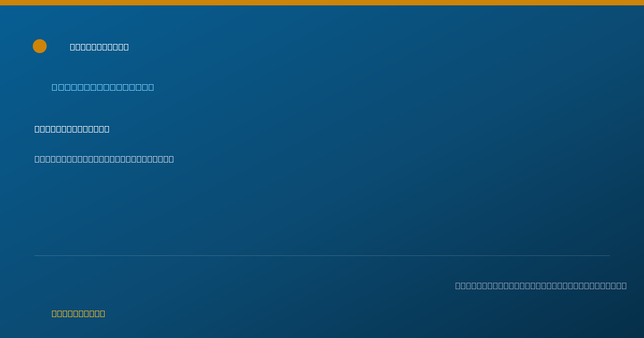The height and width of the screenshot is (338, 644).
Task: Open the light blue subtitle line
Action: pyautogui.click(x=103, y=87)
